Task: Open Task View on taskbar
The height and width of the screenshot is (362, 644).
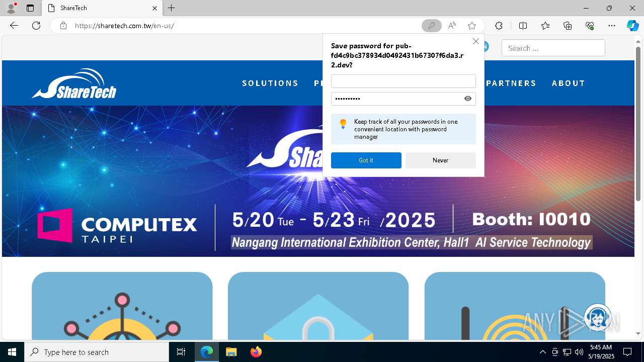Action: coord(181,352)
